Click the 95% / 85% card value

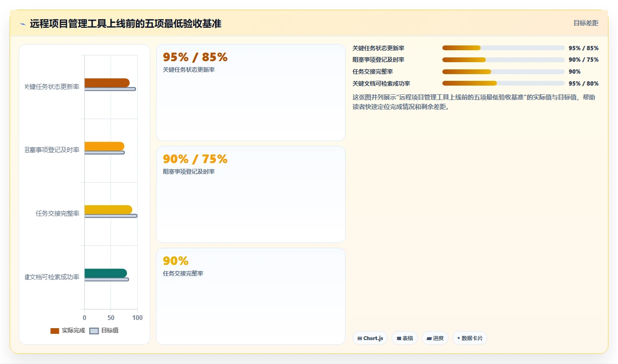click(x=195, y=57)
